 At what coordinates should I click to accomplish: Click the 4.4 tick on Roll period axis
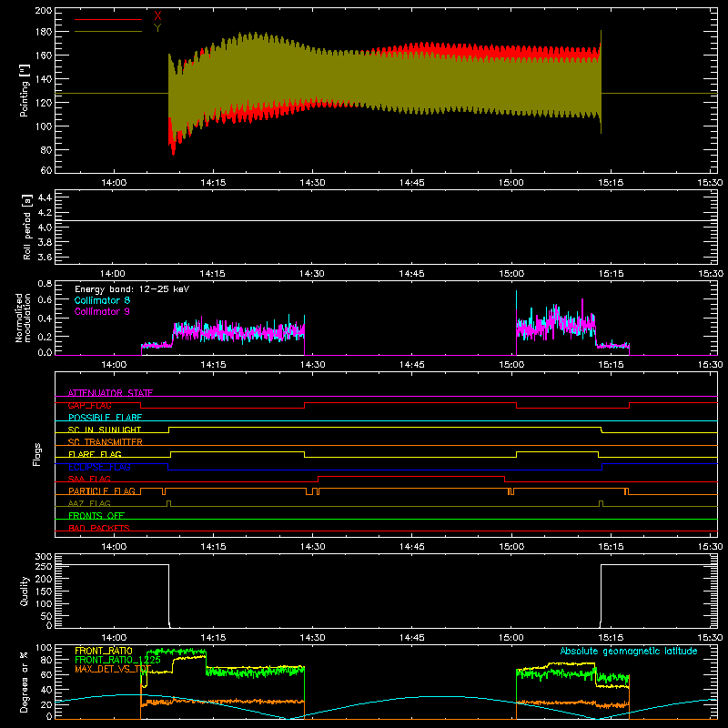click(x=45, y=197)
